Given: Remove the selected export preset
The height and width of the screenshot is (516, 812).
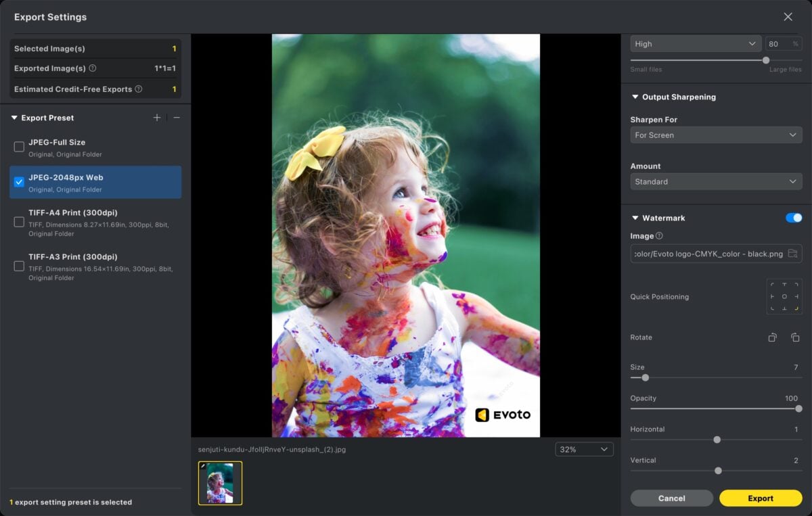Looking at the screenshot, I should pyautogui.click(x=176, y=117).
